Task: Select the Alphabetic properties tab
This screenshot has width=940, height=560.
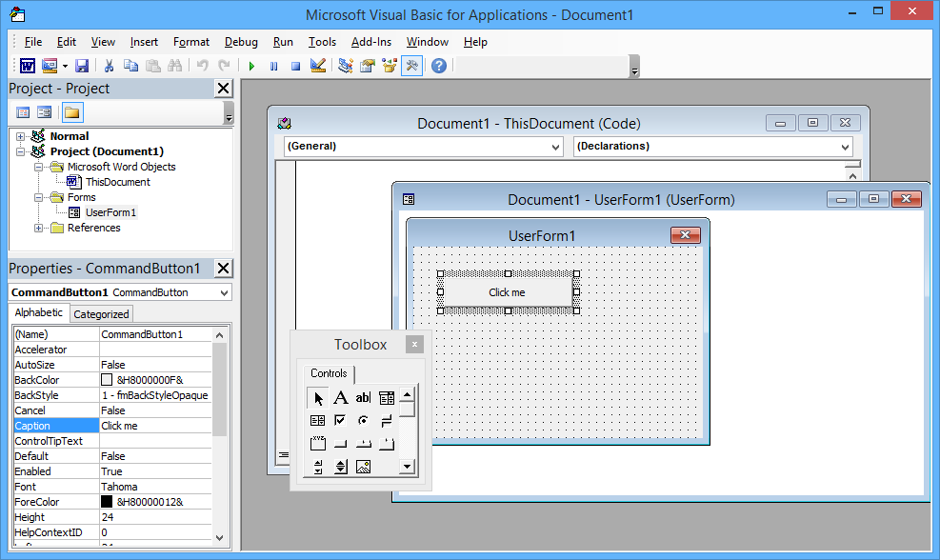Action: pos(38,312)
